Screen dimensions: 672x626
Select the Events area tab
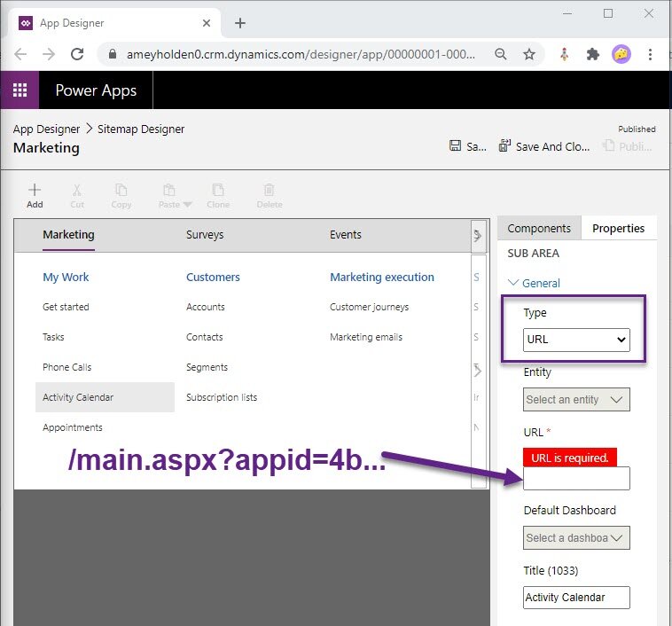[x=346, y=235]
